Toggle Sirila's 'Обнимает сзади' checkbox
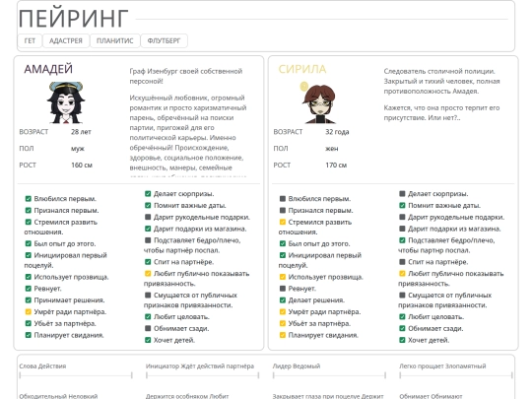The image size is (532, 399). point(402,328)
